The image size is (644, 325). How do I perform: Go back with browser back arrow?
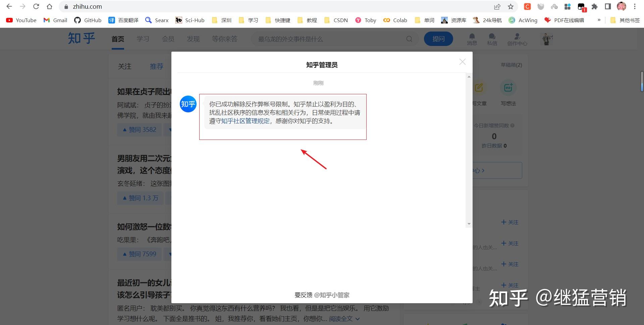9,6
